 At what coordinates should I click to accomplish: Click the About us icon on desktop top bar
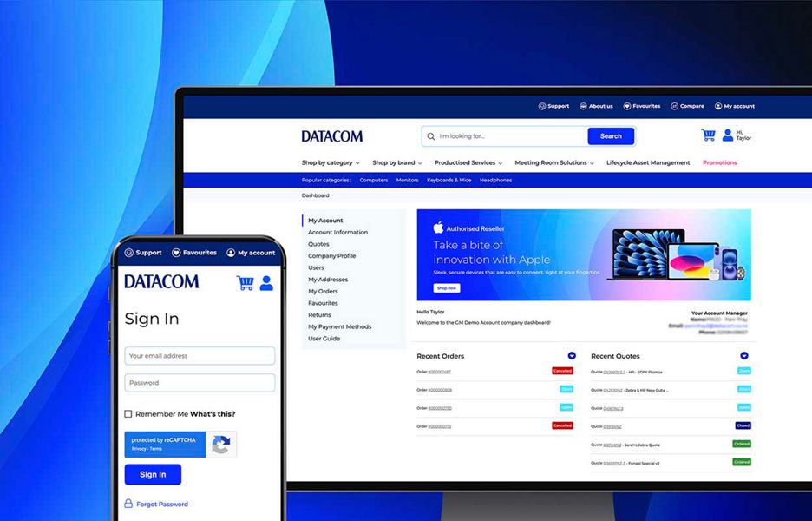click(x=583, y=106)
